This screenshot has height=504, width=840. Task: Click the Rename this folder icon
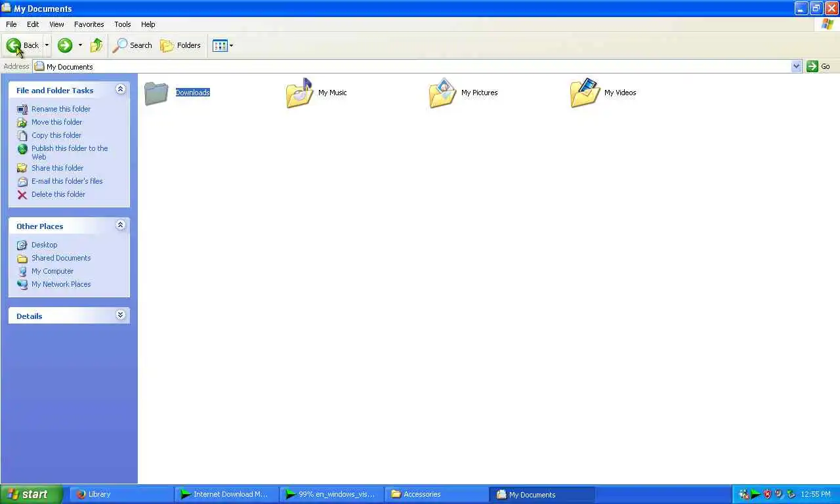[x=22, y=109]
